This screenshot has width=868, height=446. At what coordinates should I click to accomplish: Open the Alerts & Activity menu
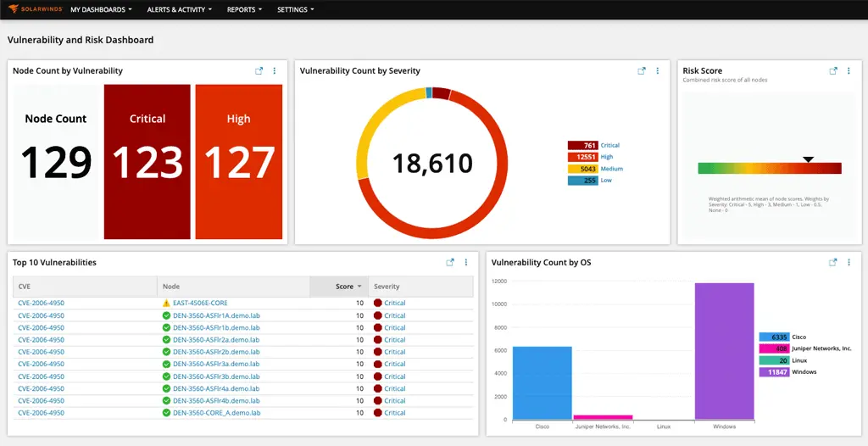180,9
